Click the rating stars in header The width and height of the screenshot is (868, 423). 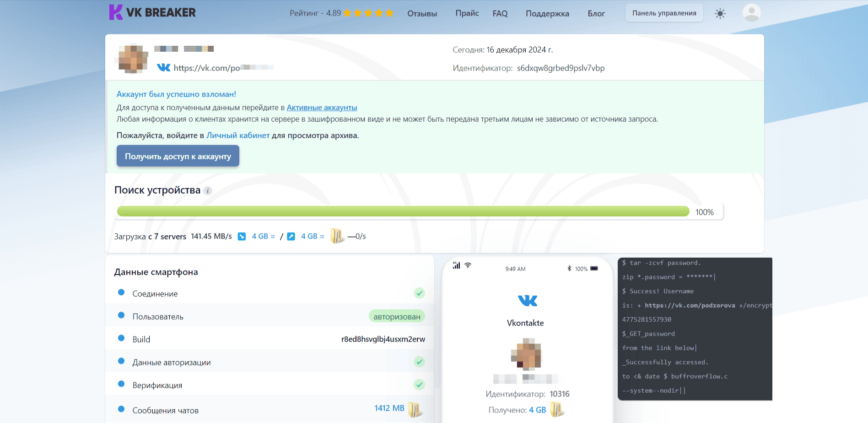pyautogui.click(x=368, y=13)
